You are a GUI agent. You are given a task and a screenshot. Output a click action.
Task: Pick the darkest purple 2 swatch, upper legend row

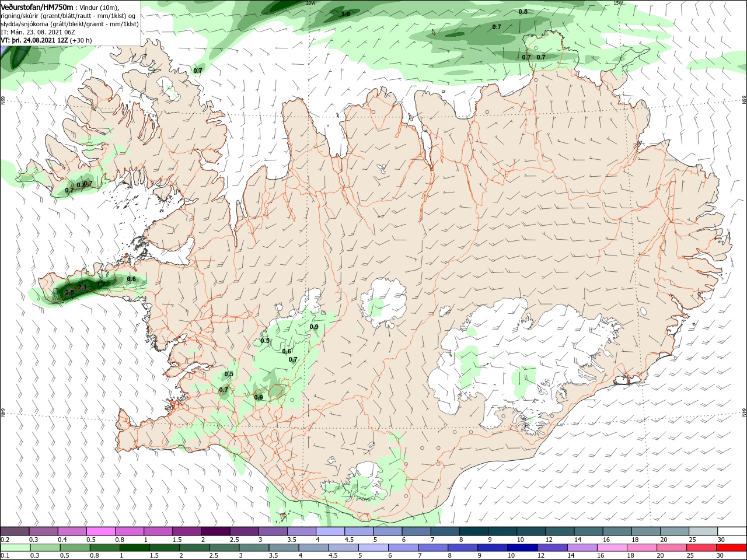[215, 531]
